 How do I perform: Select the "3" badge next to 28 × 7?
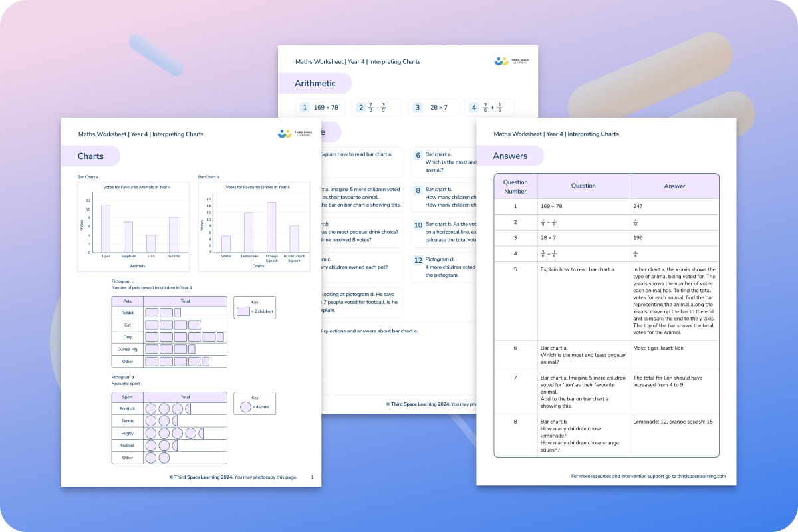tap(418, 107)
